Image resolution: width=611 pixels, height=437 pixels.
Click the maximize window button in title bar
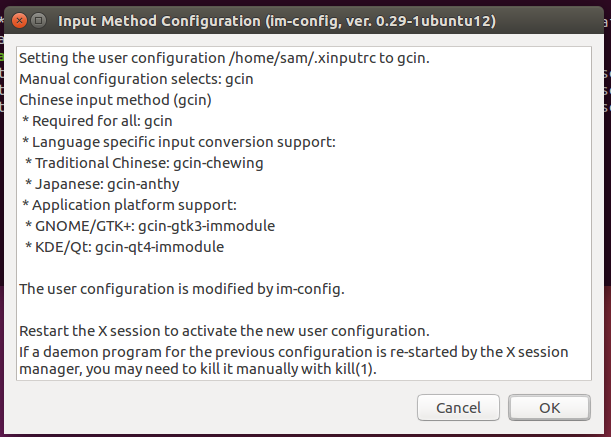[38, 20]
